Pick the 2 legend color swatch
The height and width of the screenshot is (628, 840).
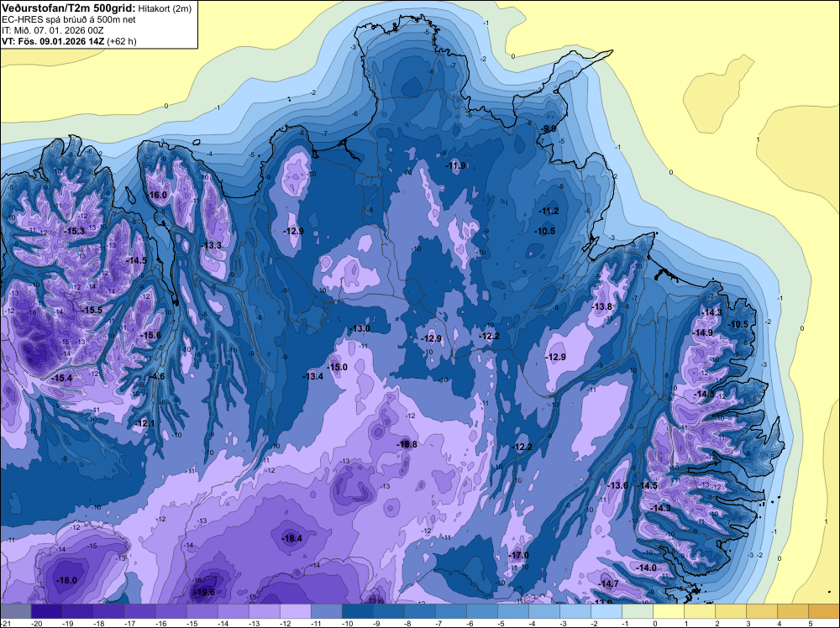[x=730, y=611]
